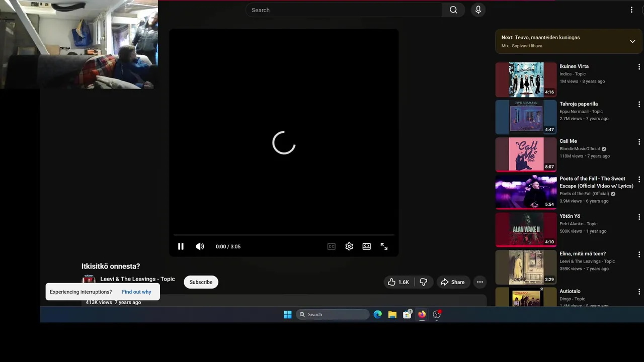The width and height of the screenshot is (644, 362).
Task: Dislike the video with thumbs-down
Action: point(424,282)
